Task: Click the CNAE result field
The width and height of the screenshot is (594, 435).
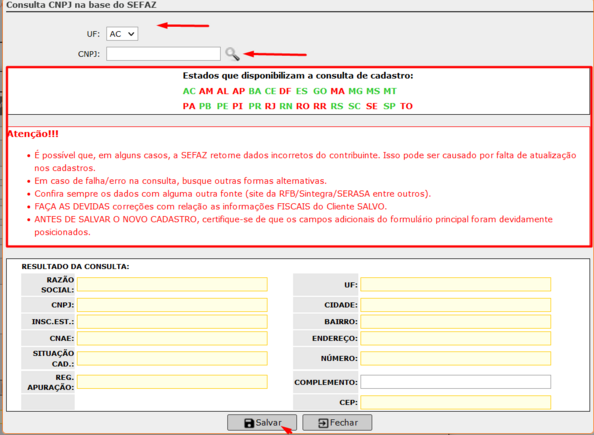Action: click(x=172, y=338)
